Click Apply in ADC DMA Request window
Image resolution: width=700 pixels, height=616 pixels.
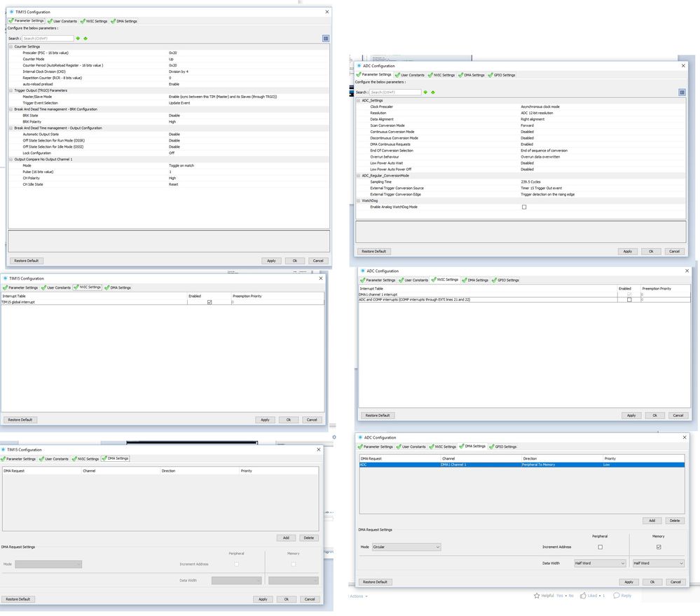click(629, 582)
